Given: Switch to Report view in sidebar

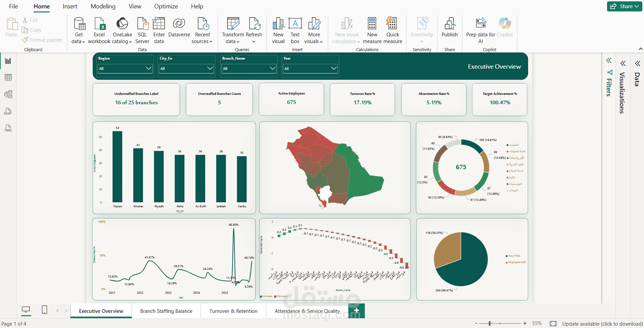Looking at the screenshot, I should pyautogui.click(x=8, y=61).
